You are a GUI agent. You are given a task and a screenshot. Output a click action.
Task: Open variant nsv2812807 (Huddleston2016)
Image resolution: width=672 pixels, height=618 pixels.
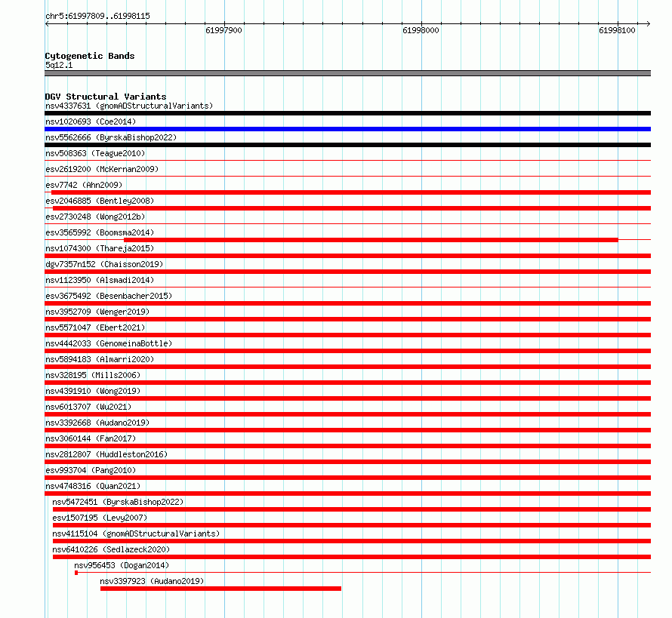tap(106, 454)
